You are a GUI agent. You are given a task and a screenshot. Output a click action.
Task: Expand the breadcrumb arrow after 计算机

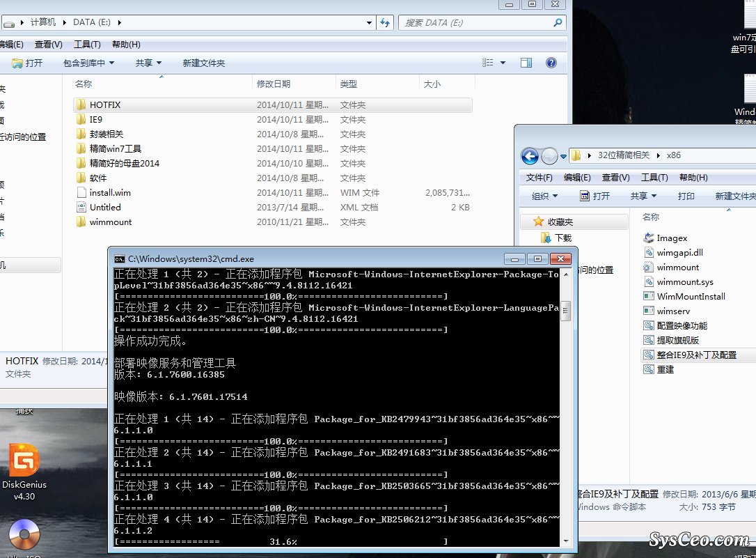[64, 23]
